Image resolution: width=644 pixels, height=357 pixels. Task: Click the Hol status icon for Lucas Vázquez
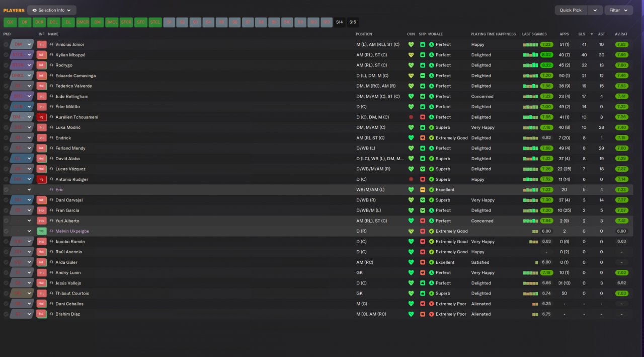tap(42, 169)
